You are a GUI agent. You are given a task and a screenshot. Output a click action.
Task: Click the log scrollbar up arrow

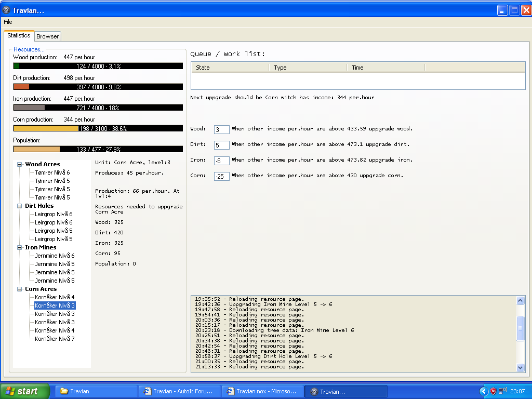pos(520,300)
